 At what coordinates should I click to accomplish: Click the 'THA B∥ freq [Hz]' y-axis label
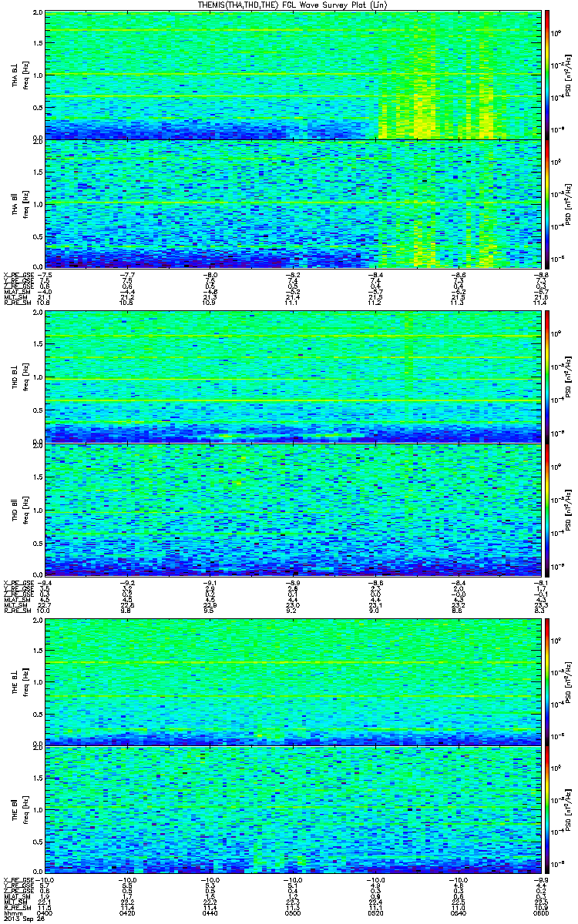pos(20,203)
